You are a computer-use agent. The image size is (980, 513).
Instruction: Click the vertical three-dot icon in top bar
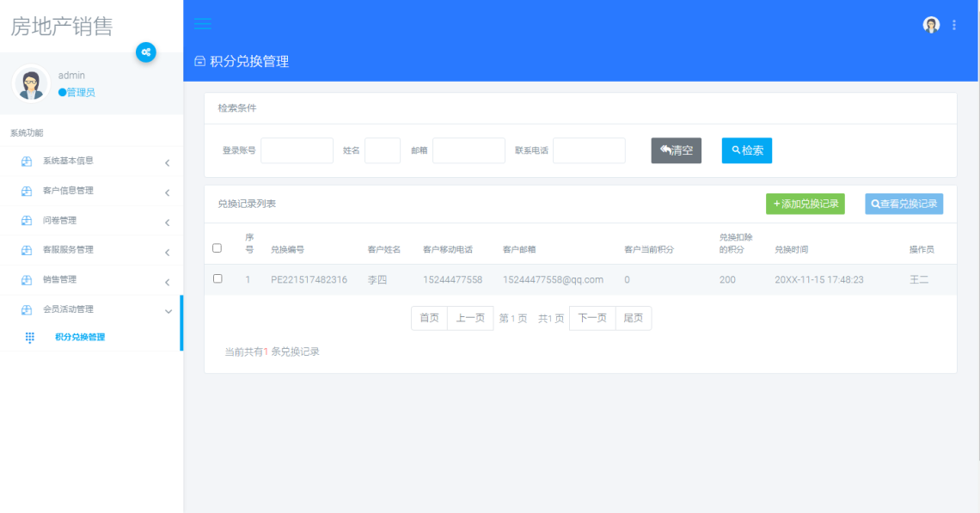pyautogui.click(x=953, y=24)
